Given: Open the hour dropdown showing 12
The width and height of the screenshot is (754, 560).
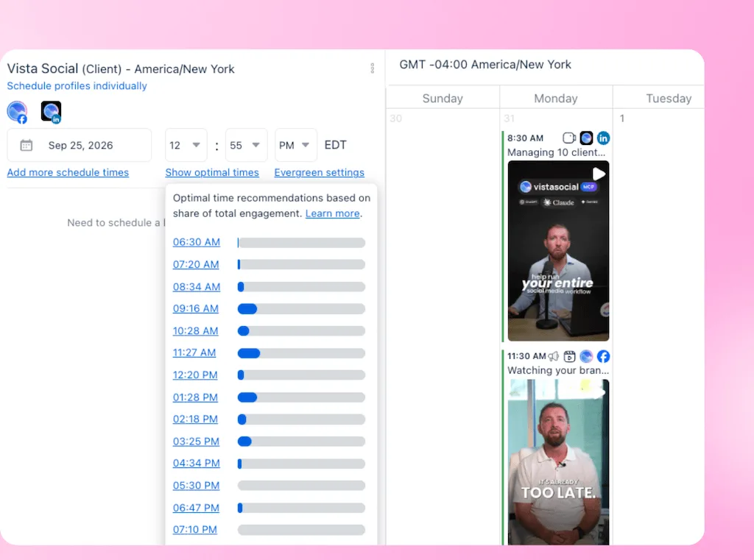Looking at the screenshot, I should [x=186, y=145].
